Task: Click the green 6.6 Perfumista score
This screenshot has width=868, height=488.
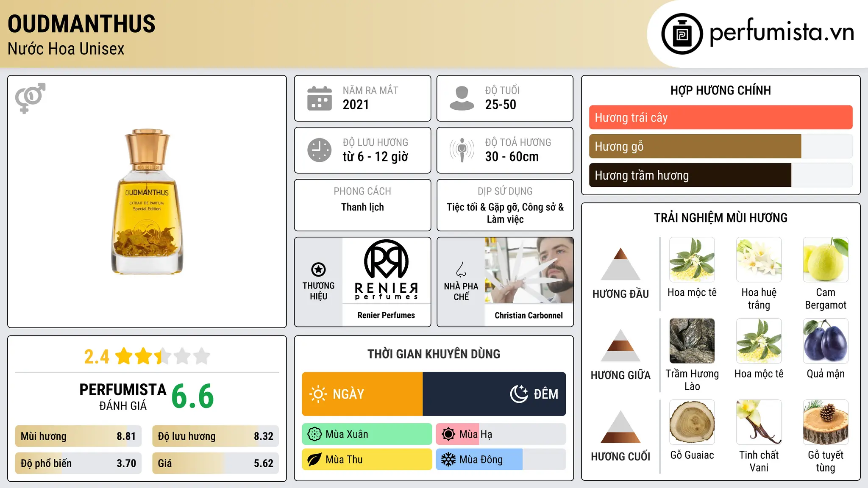Action: click(193, 396)
